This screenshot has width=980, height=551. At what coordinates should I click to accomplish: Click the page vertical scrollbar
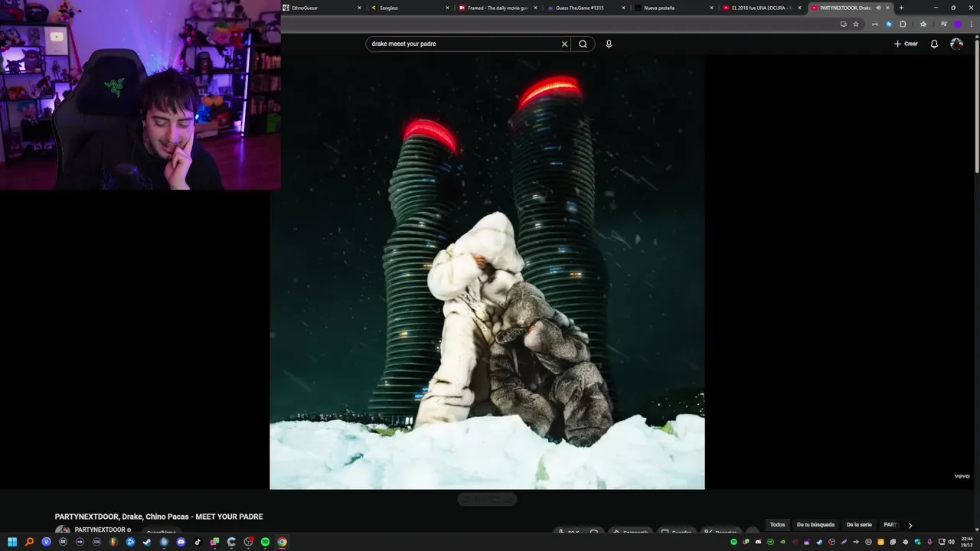click(976, 107)
